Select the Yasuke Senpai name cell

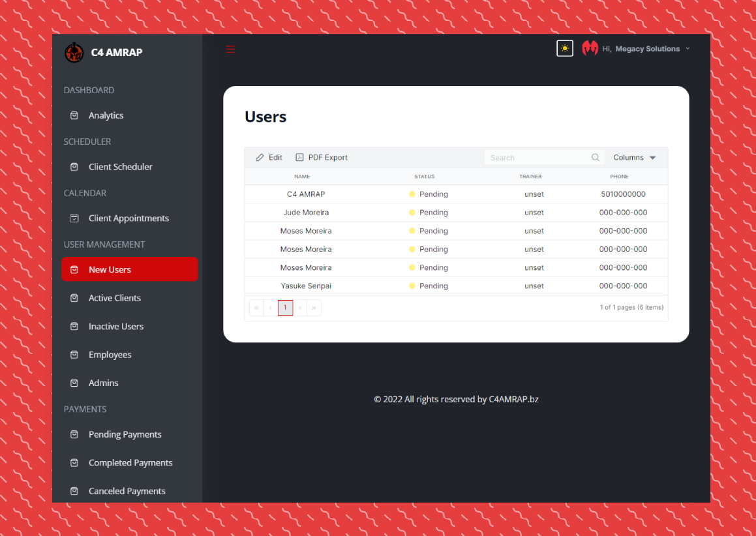(x=306, y=286)
